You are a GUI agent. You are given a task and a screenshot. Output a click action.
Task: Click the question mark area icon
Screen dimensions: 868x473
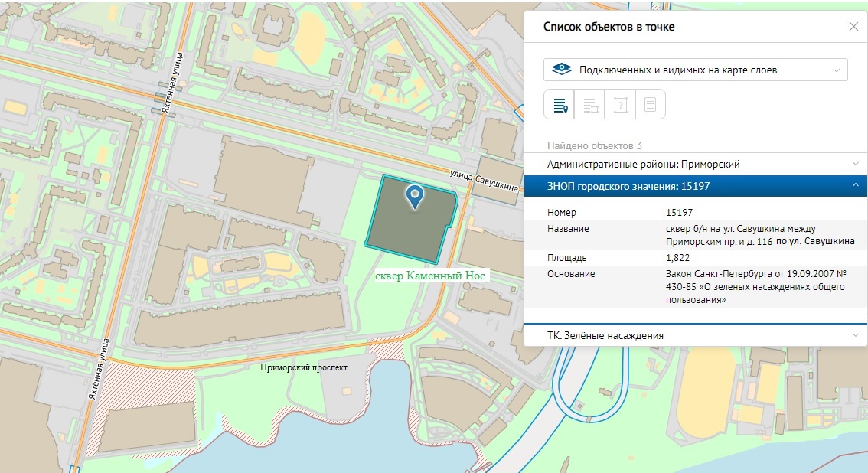[620, 105]
